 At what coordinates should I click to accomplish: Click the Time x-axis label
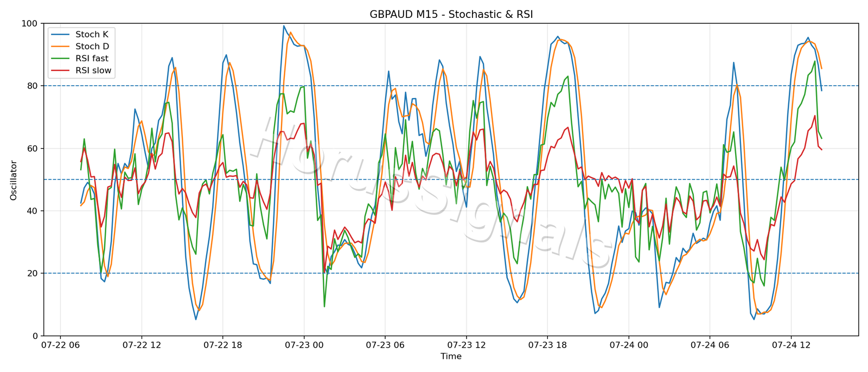pyautogui.click(x=451, y=356)
